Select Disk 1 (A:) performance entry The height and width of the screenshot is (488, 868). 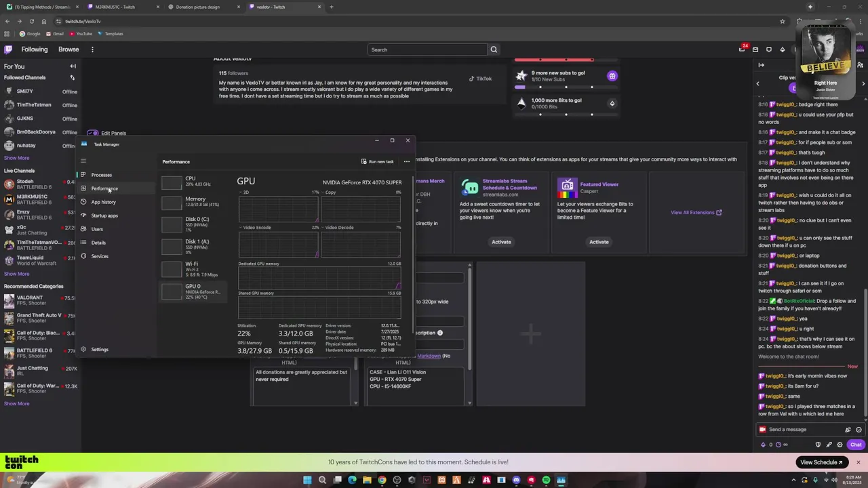(x=194, y=247)
